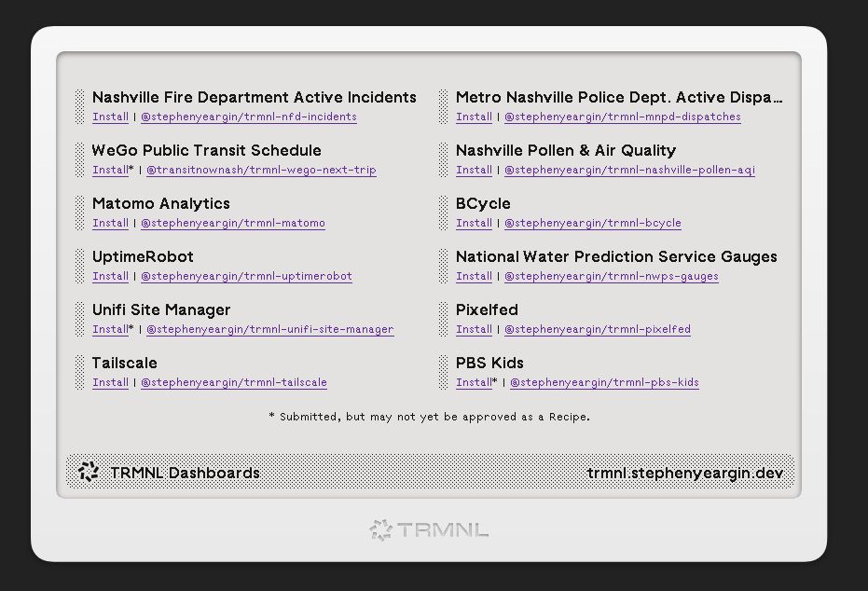Select the 'Nashville Fire Department Active Incidents' heading
868x591 pixels.
[x=255, y=97]
